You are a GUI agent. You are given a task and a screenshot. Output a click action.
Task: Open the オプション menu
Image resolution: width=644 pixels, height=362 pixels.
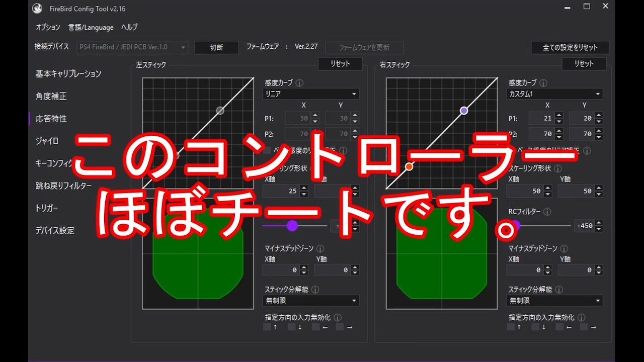coord(48,27)
